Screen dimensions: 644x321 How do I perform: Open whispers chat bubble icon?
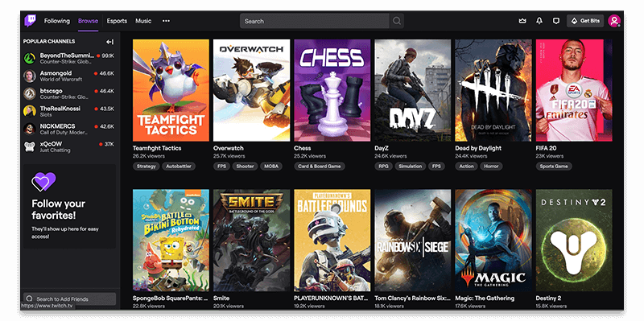click(556, 21)
